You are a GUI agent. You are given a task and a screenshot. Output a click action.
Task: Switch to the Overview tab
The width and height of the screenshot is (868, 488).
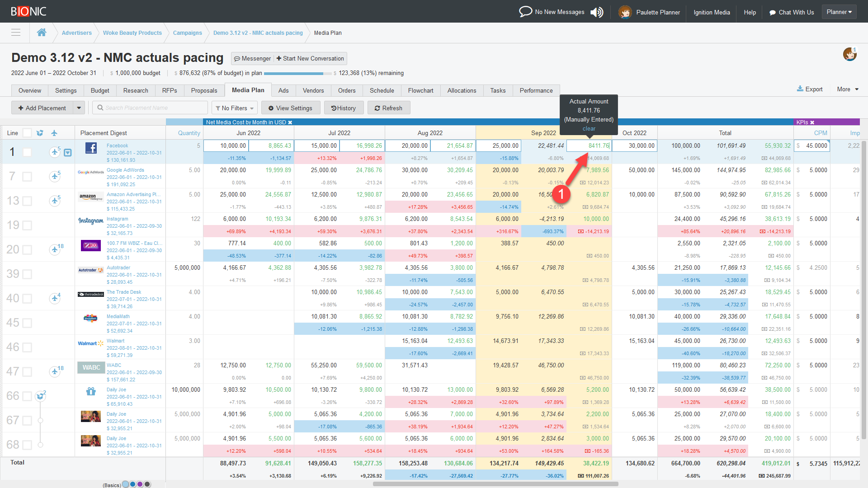click(30, 90)
